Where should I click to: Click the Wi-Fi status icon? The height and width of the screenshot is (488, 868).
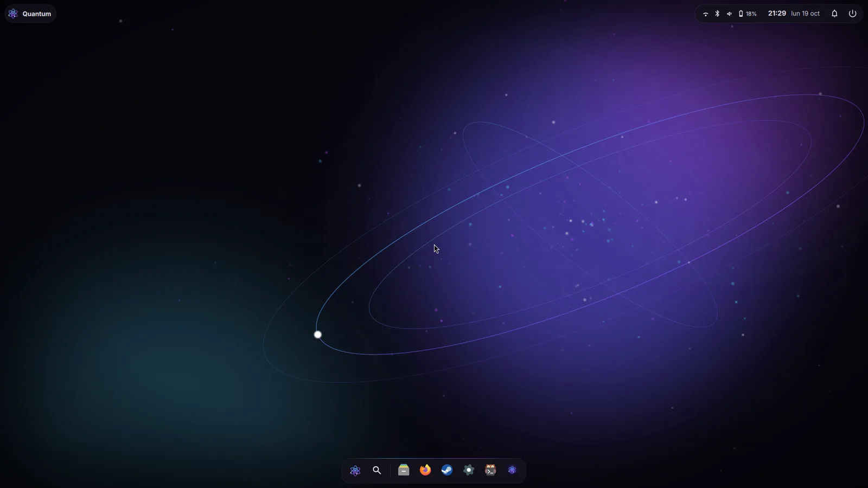click(705, 14)
